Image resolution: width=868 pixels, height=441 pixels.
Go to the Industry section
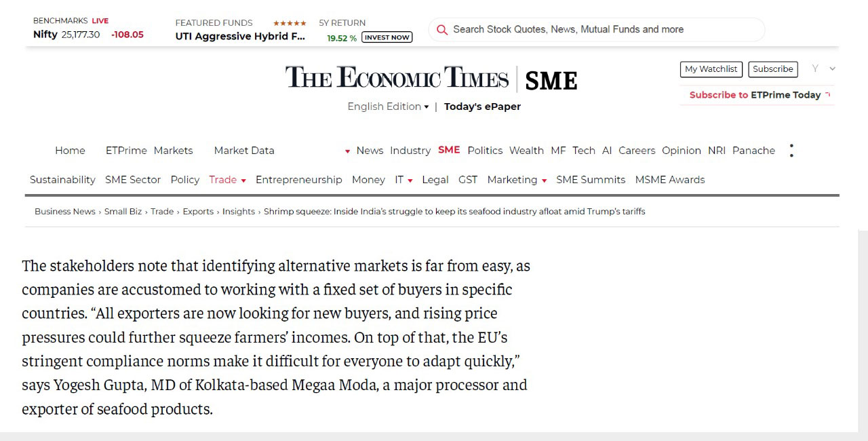pyautogui.click(x=410, y=151)
